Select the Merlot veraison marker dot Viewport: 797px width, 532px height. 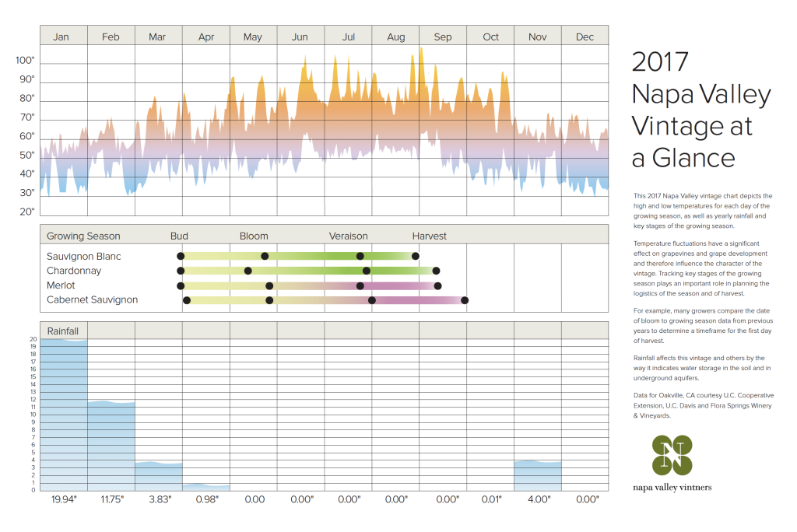tap(360, 285)
